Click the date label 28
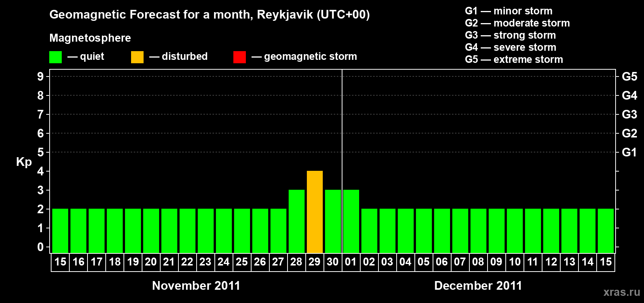The height and width of the screenshot is (303, 644). (x=296, y=262)
